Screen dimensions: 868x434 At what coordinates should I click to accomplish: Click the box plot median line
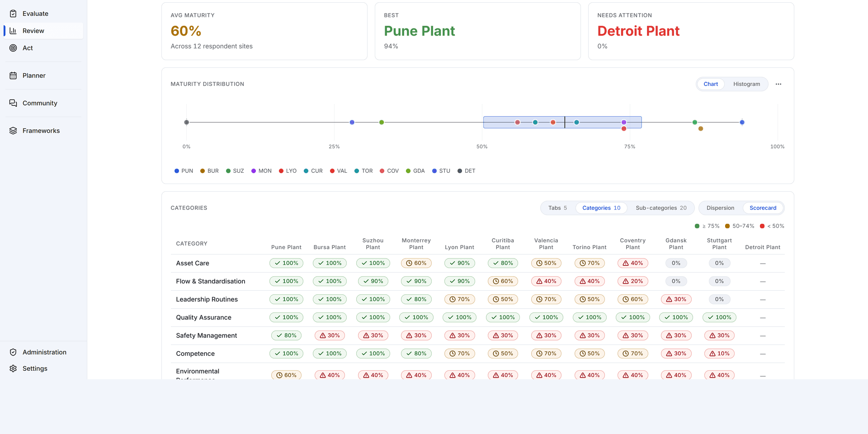pos(565,122)
